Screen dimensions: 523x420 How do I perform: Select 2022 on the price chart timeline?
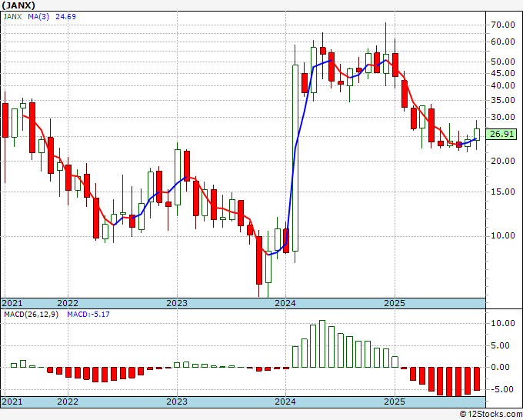pyautogui.click(x=68, y=303)
